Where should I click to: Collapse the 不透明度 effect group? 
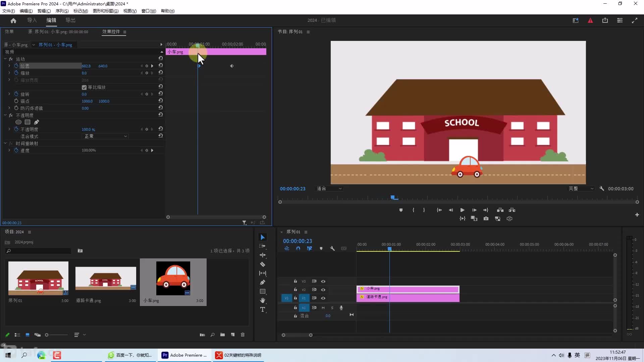5,115
